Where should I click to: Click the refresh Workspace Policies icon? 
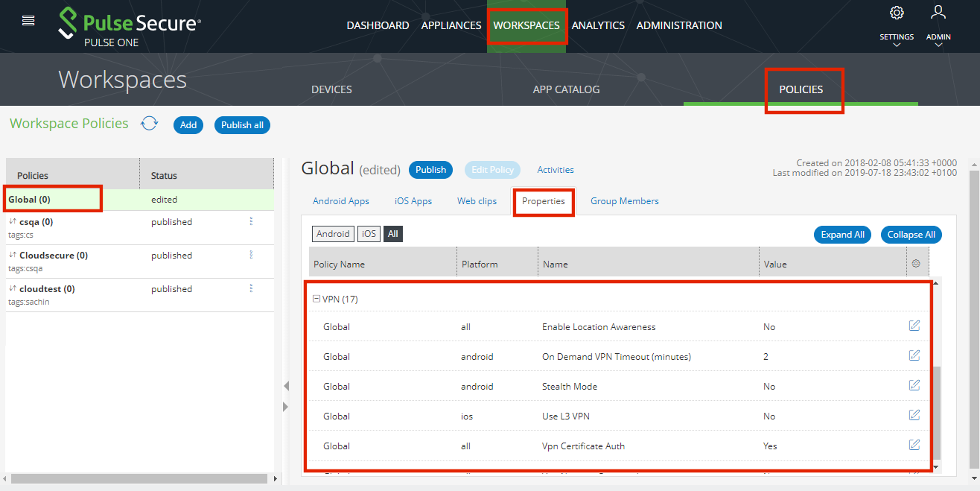(x=150, y=124)
